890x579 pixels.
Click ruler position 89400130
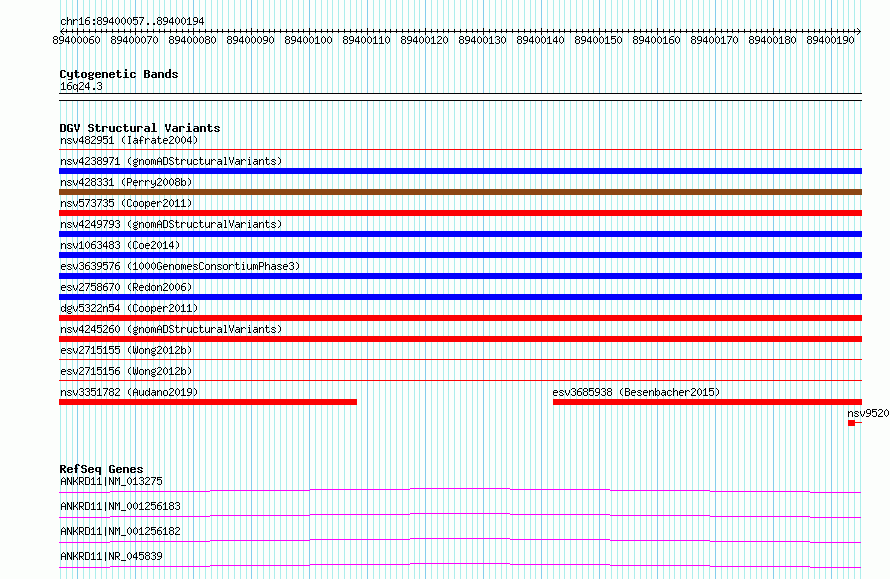[x=482, y=40]
